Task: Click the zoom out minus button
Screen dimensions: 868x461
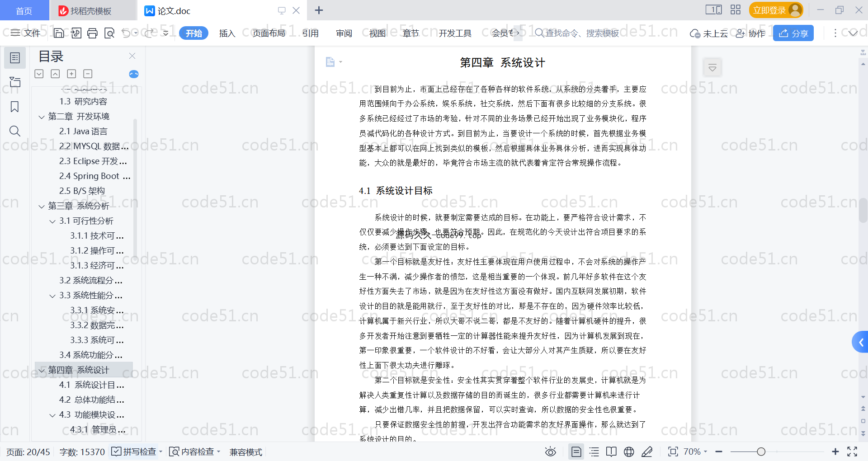Action: (x=719, y=452)
